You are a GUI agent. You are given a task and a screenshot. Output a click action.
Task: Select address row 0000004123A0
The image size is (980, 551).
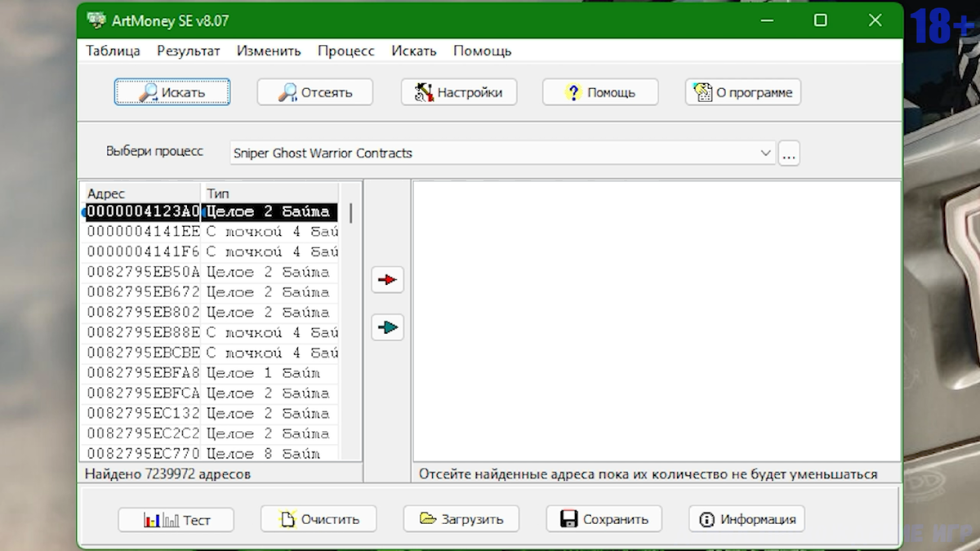(212, 211)
